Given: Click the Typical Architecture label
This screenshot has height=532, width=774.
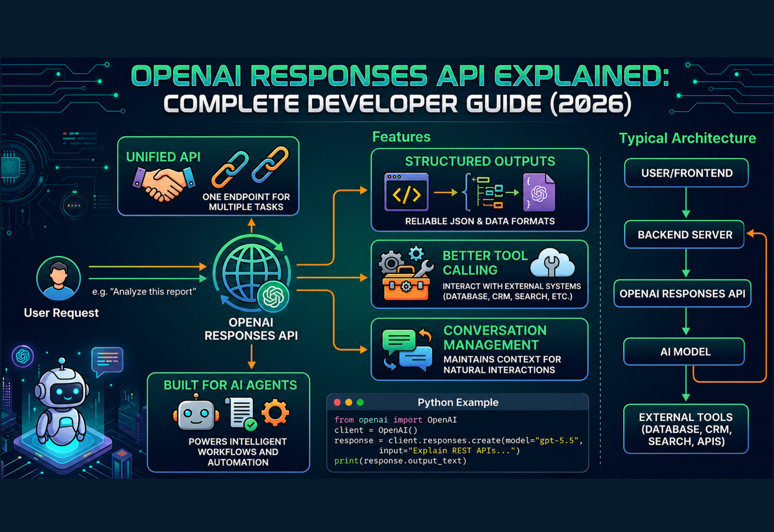Looking at the screenshot, I should pos(687,138).
